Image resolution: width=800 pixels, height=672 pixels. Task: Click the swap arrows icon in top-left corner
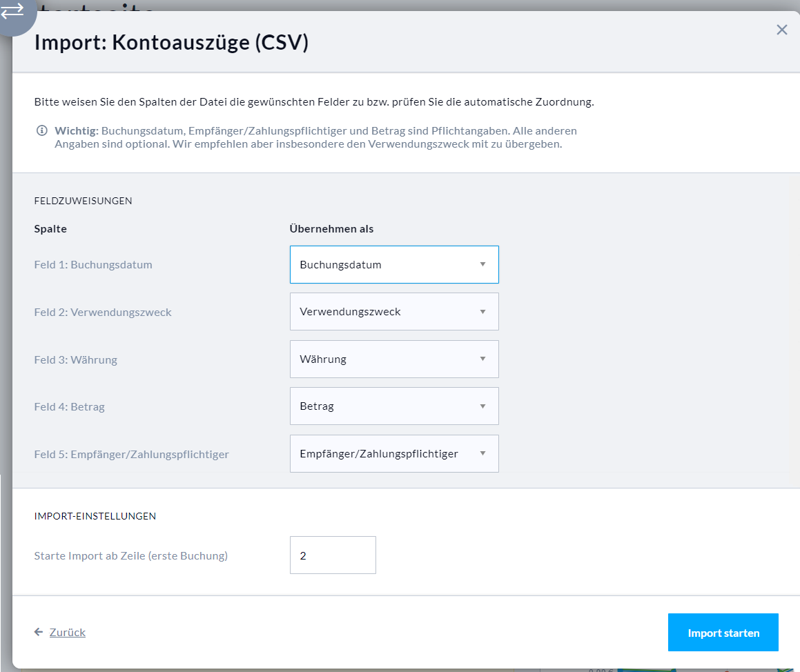pos(13,11)
